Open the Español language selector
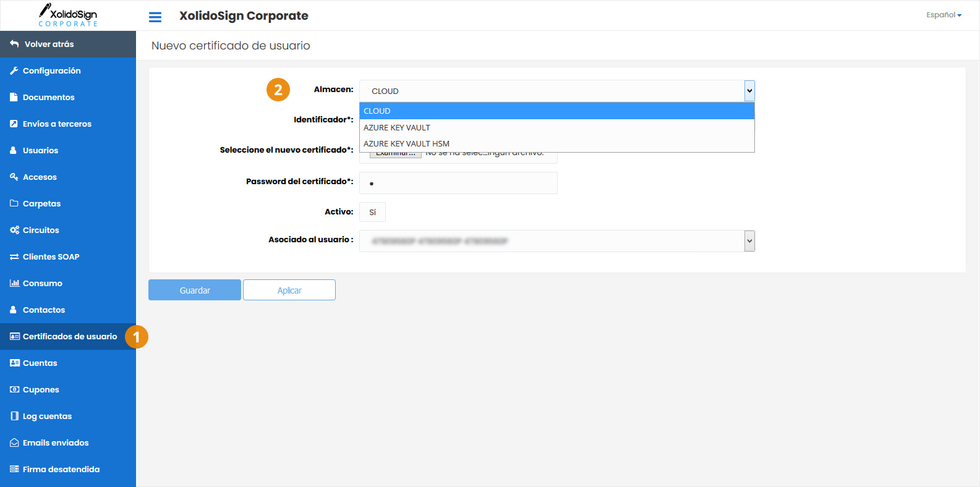Image resolution: width=980 pixels, height=487 pixels. [x=943, y=15]
